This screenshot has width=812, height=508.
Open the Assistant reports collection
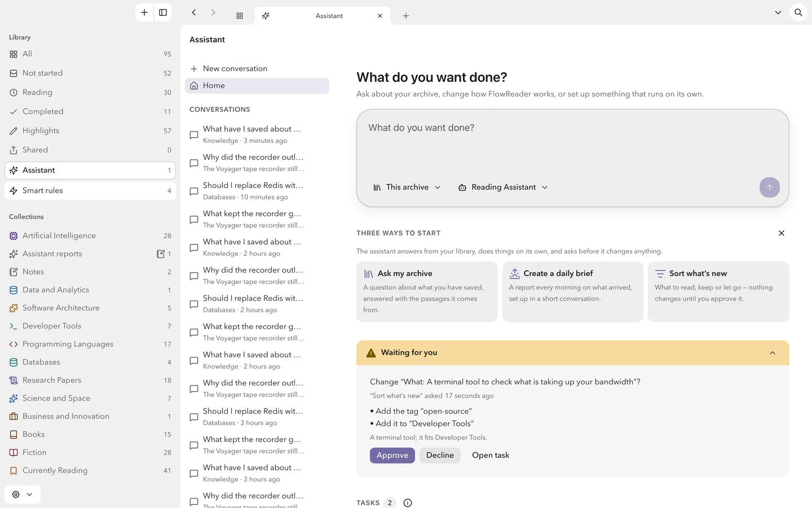pyautogui.click(x=90, y=254)
